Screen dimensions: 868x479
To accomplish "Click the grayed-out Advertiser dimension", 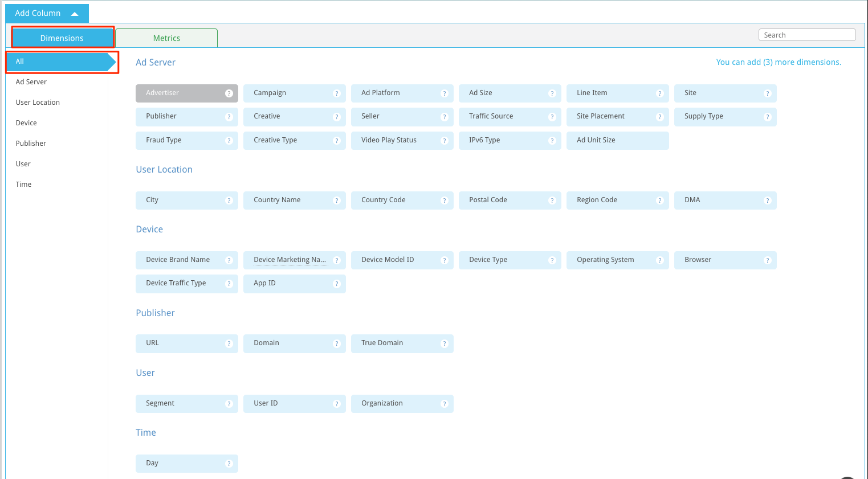I will coord(187,93).
